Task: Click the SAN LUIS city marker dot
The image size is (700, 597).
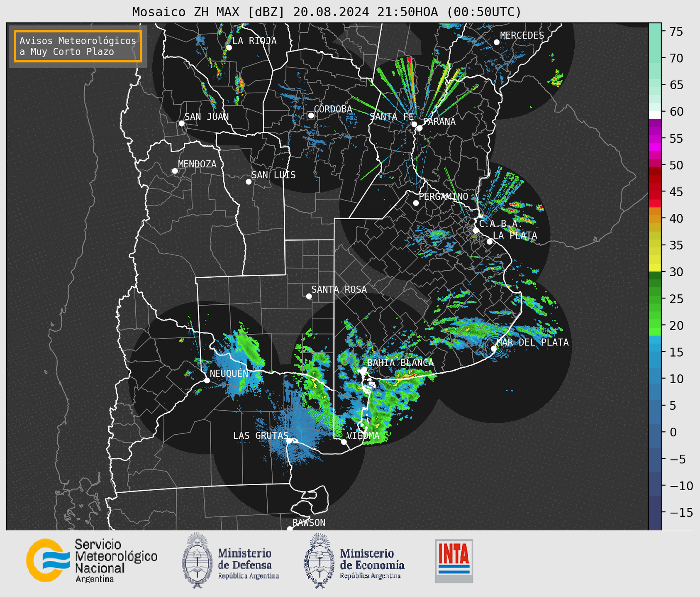Action: (x=249, y=182)
